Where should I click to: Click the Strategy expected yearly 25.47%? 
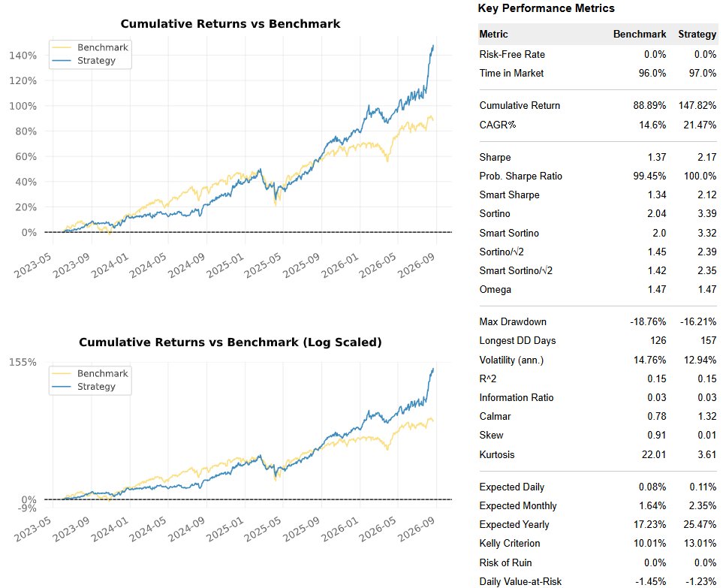[x=700, y=525]
